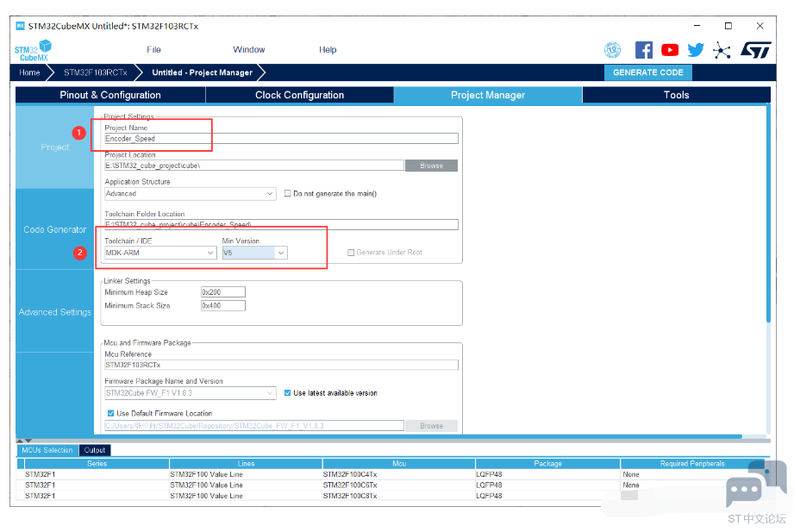This screenshot has width=794, height=532.
Task: Click the horizontal scrollbar under settings
Action: [378, 436]
